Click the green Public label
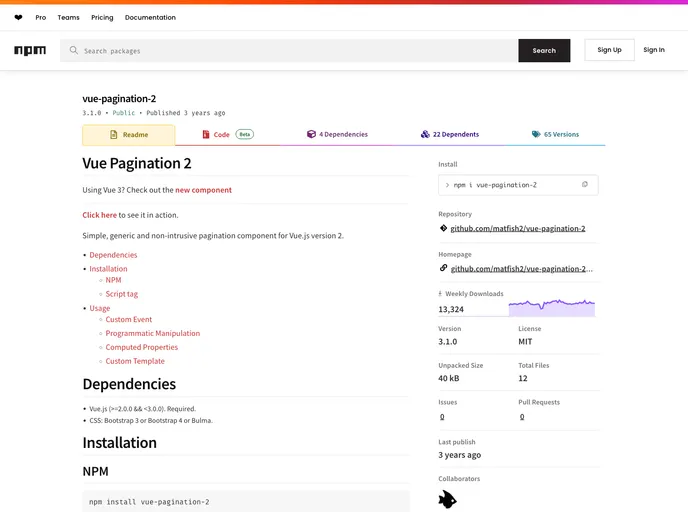The image size is (688, 512). 124,113
